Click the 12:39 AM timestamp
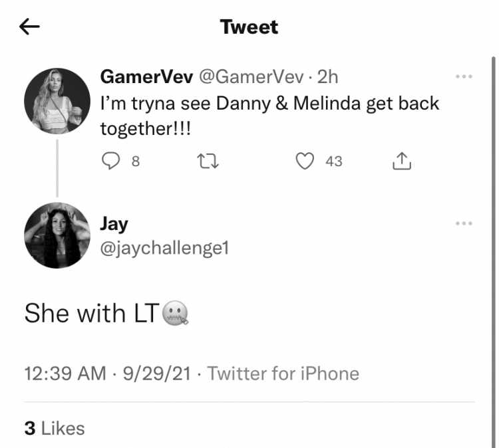Image resolution: width=499 pixels, height=448 pixels. (x=65, y=374)
